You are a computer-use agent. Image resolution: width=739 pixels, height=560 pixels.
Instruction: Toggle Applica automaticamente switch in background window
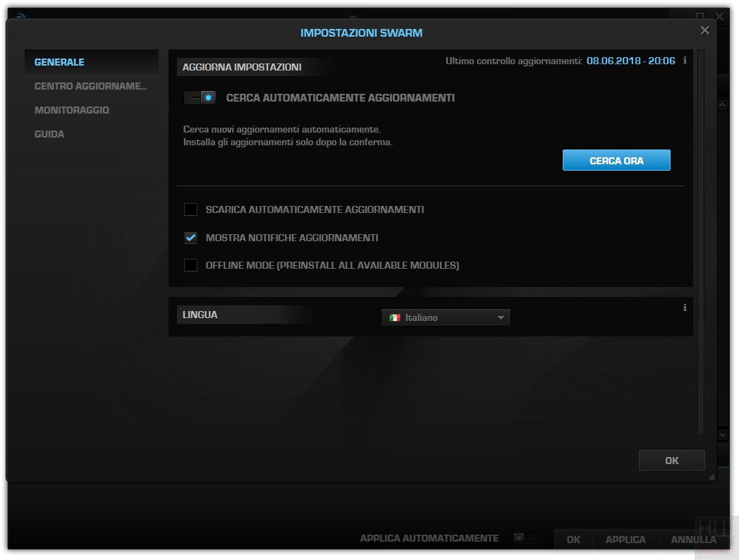(x=525, y=538)
